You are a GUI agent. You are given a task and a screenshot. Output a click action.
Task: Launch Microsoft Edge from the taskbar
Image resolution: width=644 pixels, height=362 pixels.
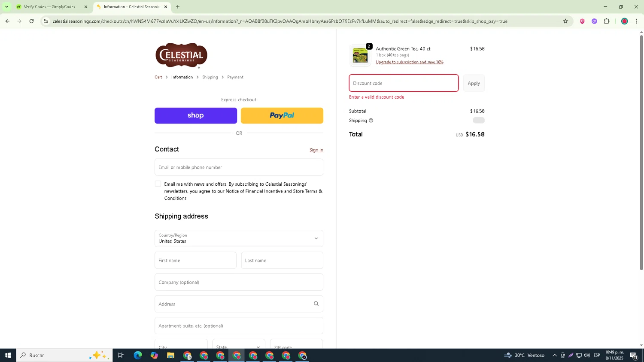click(x=137, y=355)
